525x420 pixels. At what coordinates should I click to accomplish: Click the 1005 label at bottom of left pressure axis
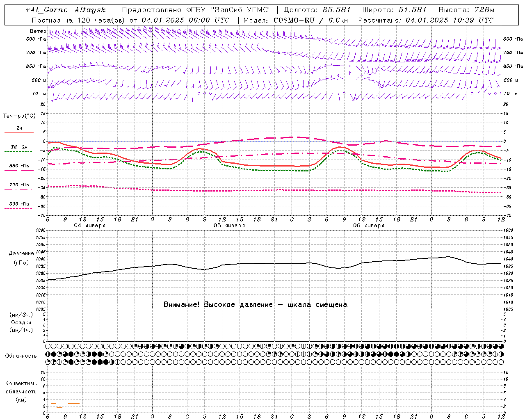coord(41,309)
